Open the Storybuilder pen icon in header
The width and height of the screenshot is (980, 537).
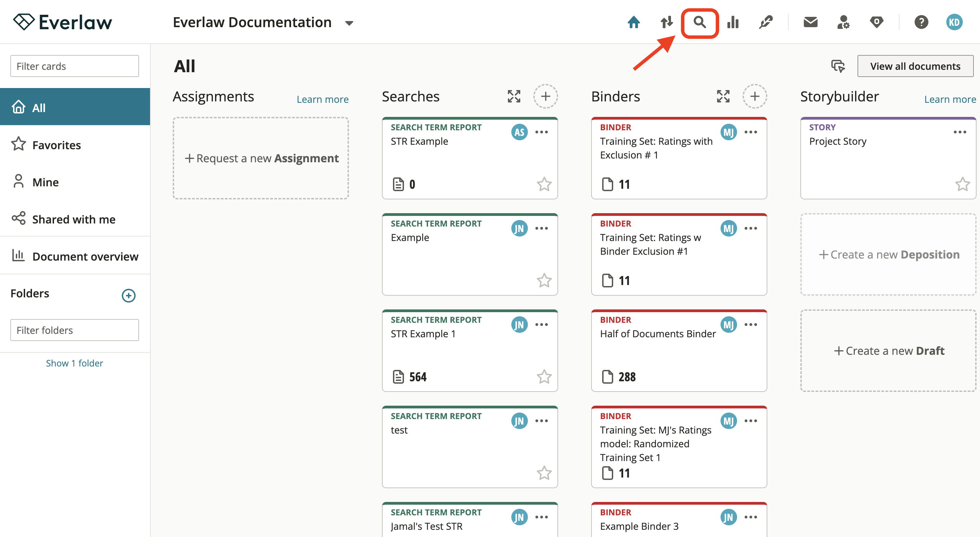click(765, 22)
